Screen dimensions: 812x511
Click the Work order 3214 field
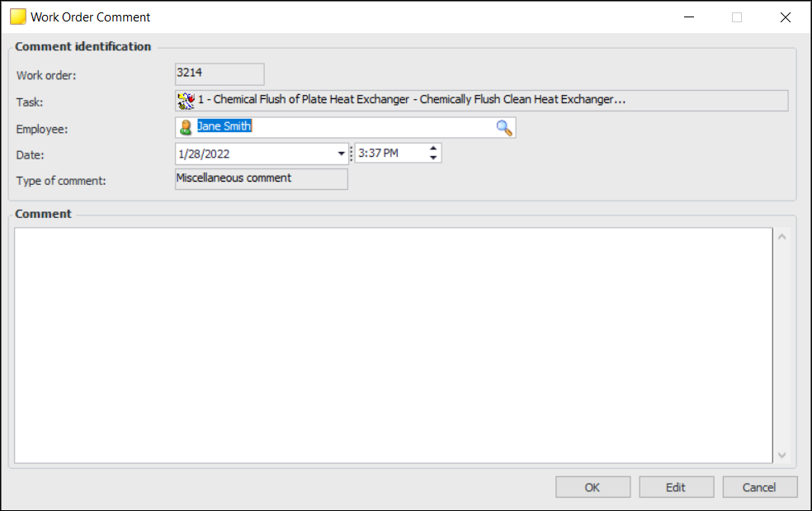220,74
